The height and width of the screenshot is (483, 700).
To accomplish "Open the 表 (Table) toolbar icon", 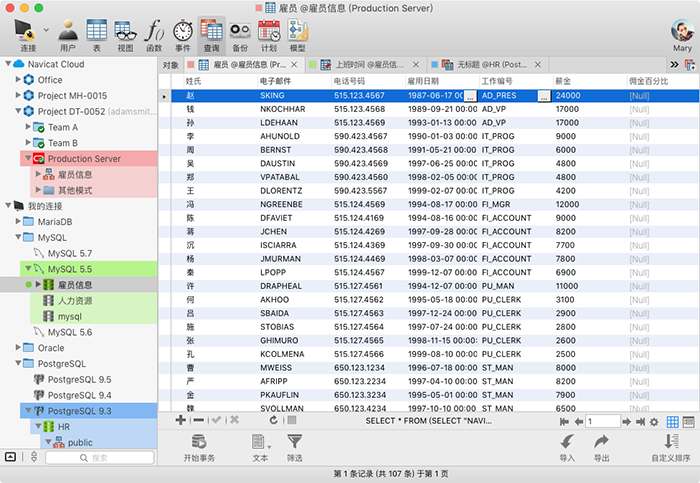I will click(96, 36).
